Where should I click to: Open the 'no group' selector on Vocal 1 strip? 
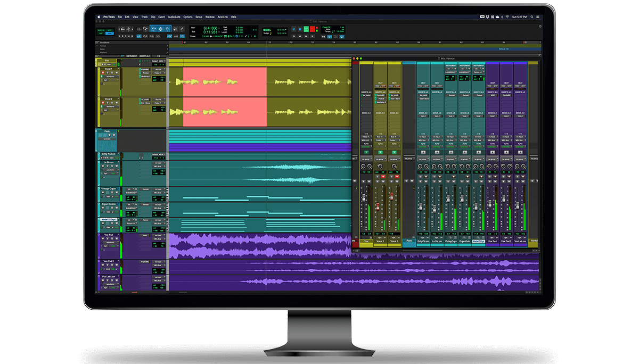point(380,159)
